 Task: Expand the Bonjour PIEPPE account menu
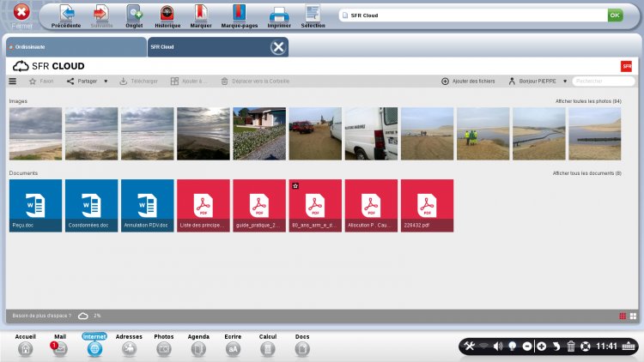564,81
